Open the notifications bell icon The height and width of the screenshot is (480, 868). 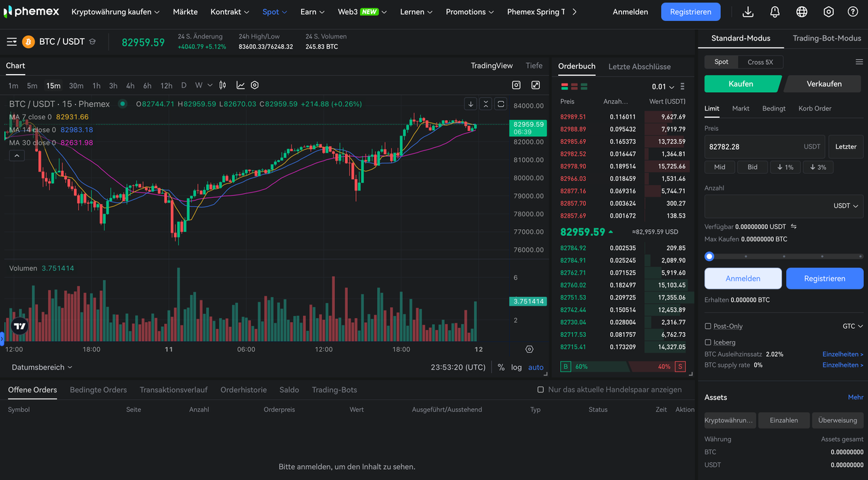coord(775,12)
